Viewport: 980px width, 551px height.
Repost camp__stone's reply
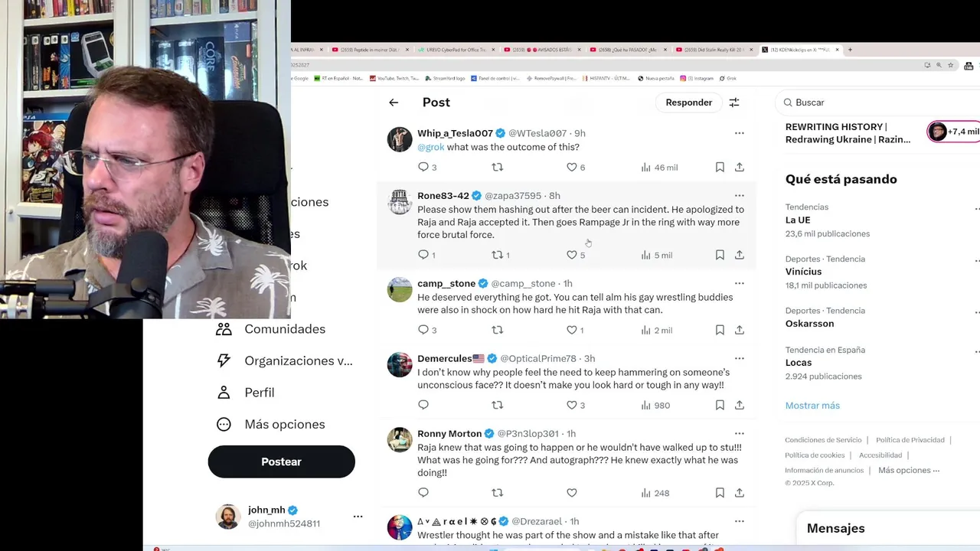(498, 330)
